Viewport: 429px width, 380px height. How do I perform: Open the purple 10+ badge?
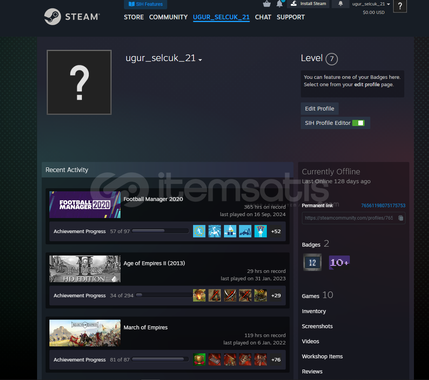[x=339, y=262]
